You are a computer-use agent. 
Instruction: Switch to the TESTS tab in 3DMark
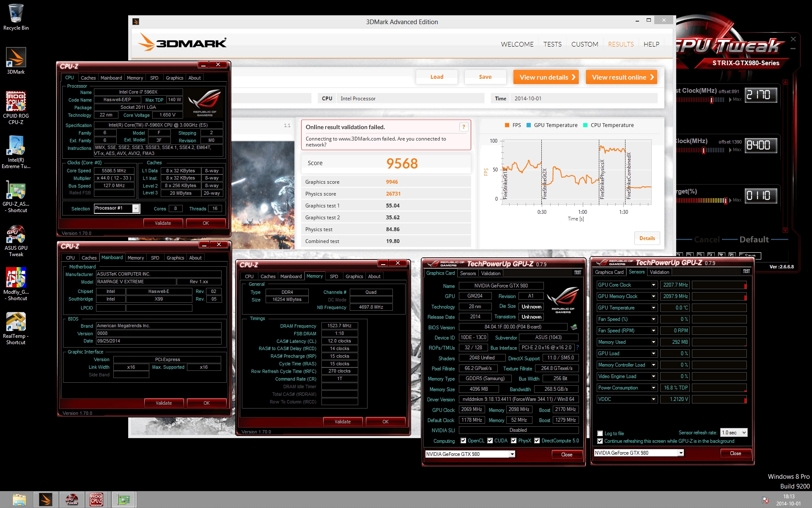pyautogui.click(x=552, y=44)
